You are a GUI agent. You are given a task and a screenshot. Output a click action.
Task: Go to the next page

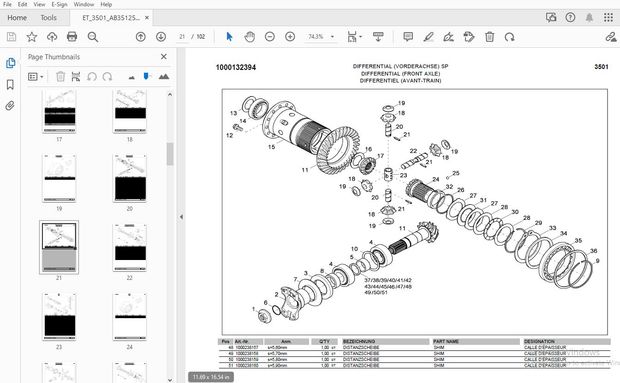point(161,37)
